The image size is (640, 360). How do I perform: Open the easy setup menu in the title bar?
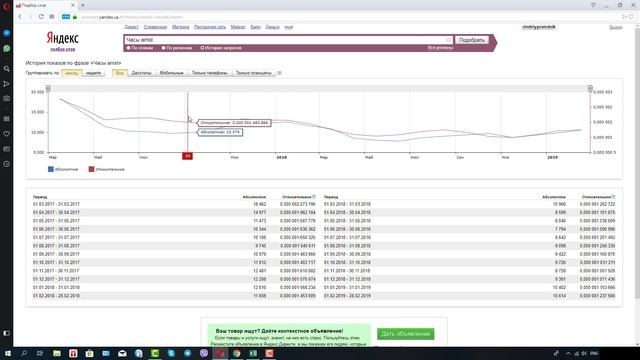[593, 5]
